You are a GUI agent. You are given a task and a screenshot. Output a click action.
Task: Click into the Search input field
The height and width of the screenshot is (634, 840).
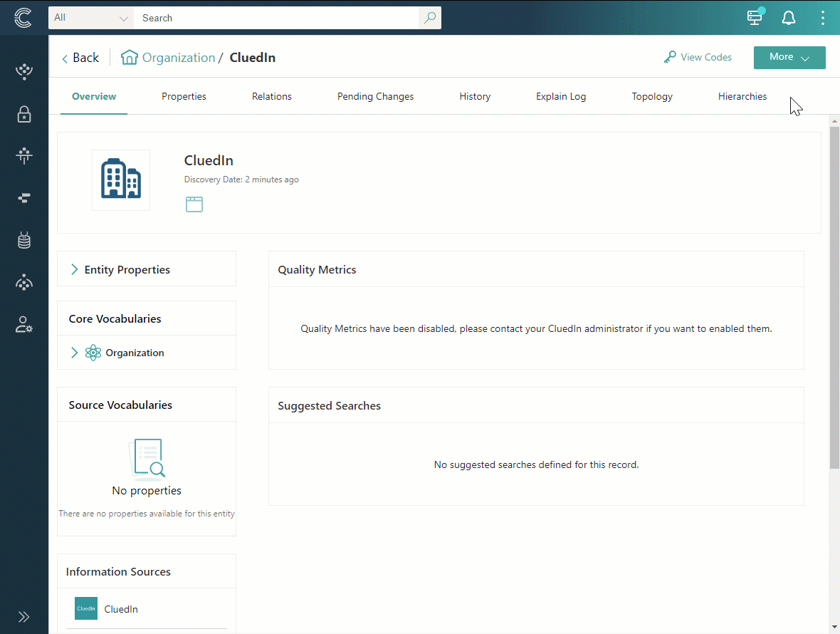278,18
